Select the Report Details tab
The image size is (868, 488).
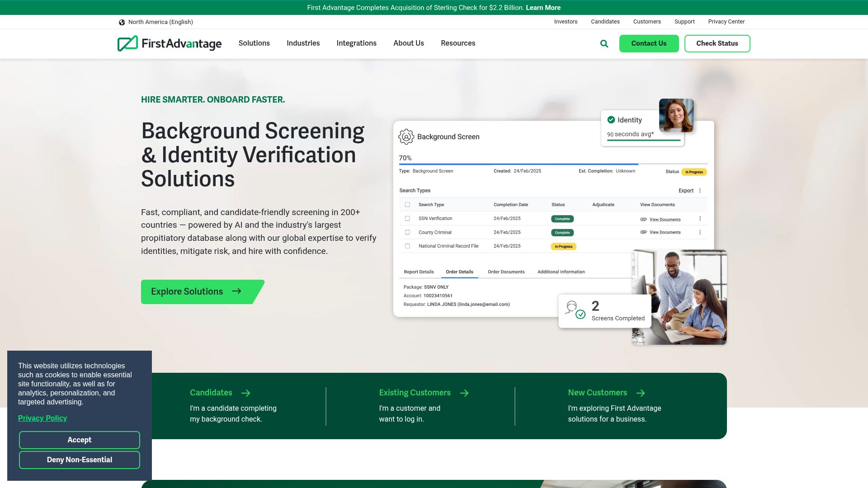point(419,272)
